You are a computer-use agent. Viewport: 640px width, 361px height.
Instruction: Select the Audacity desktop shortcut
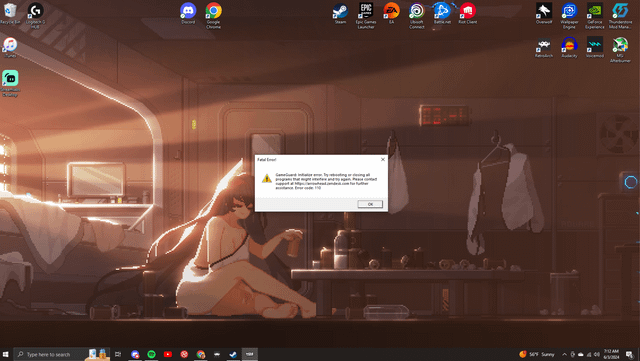pos(569,47)
